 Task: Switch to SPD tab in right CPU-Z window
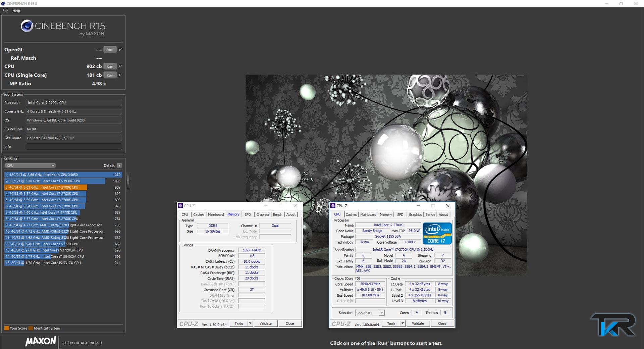point(400,214)
